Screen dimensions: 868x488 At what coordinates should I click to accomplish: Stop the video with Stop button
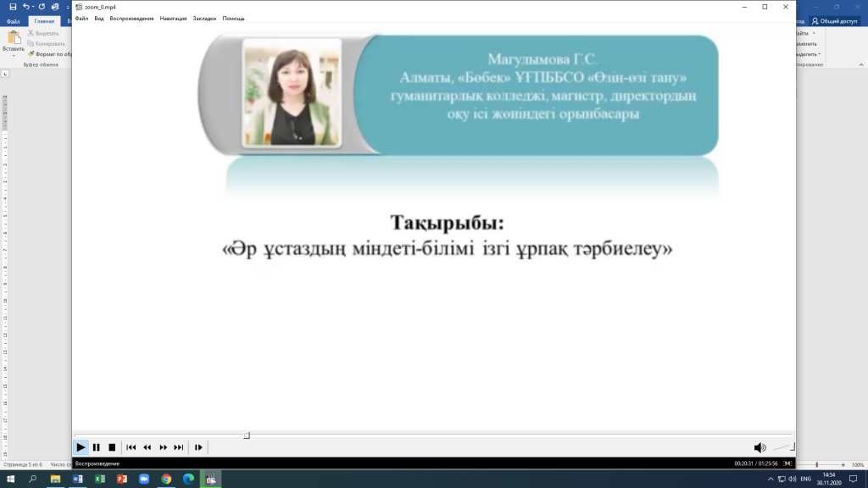[x=112, y=447]
